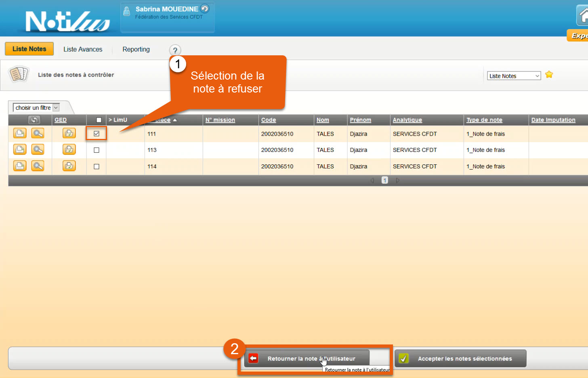Click the switch user icon beside Sabrina MOUEDINE

coord(205,8)
